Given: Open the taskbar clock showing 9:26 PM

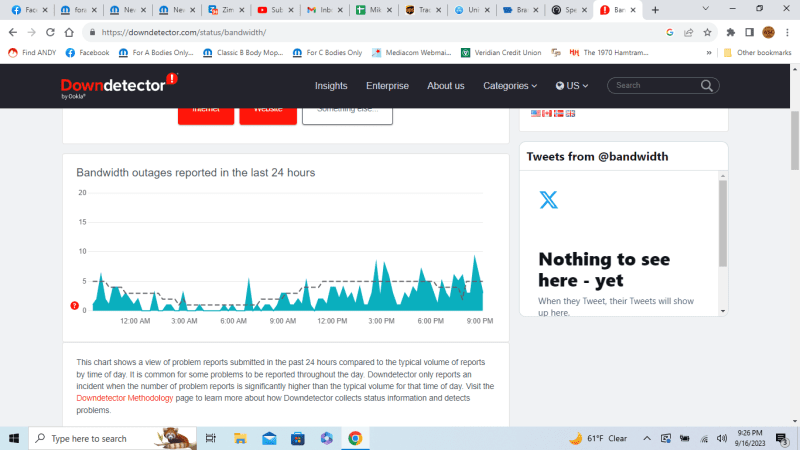Looking at the screenshot, I should pyautogui.click(x=750, y=438).
